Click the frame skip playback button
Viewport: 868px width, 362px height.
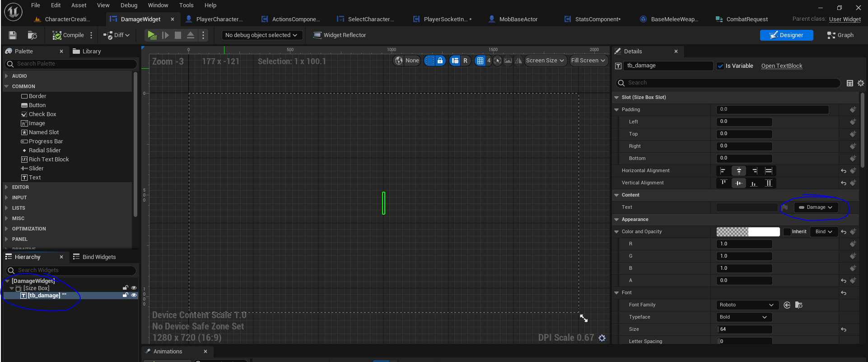tap(165, 35)
